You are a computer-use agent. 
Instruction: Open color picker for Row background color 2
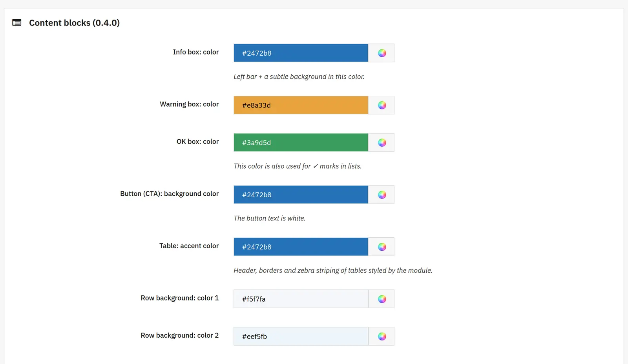[x=382, y=336]
